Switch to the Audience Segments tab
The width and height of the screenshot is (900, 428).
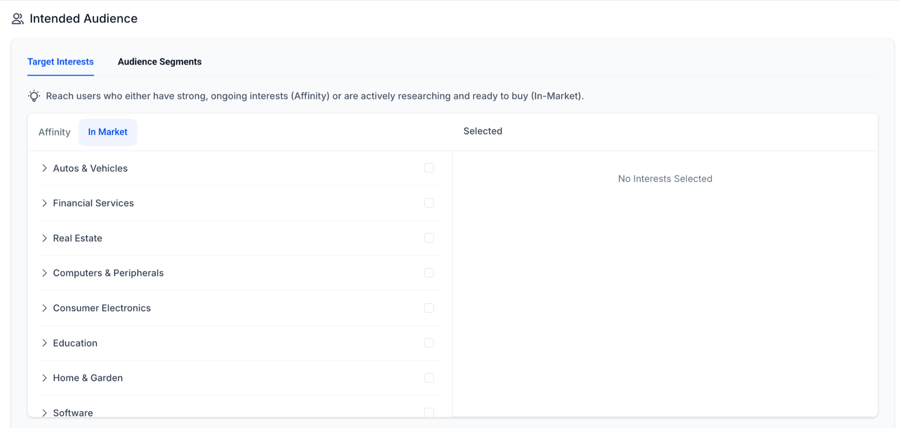(159, 62)
